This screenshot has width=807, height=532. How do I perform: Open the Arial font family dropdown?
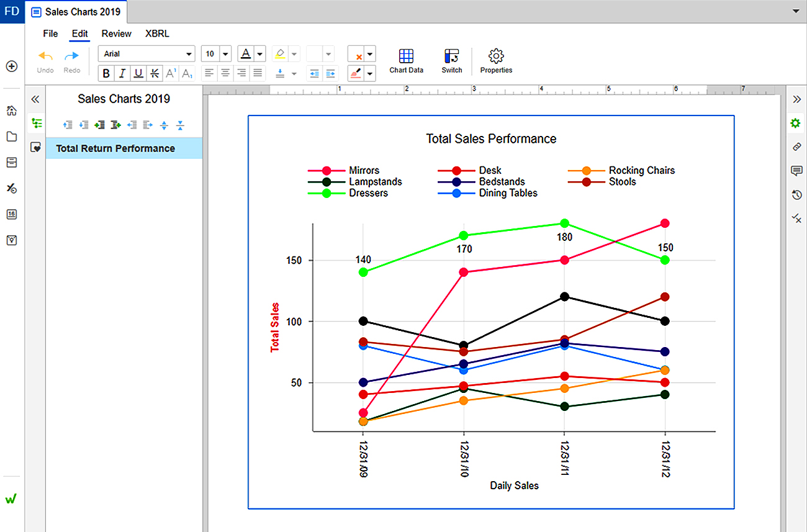[x=147, y=54]
